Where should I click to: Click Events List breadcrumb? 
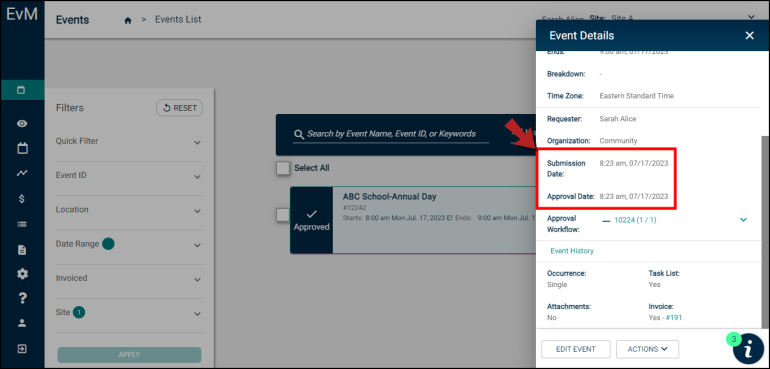[178, 20]
